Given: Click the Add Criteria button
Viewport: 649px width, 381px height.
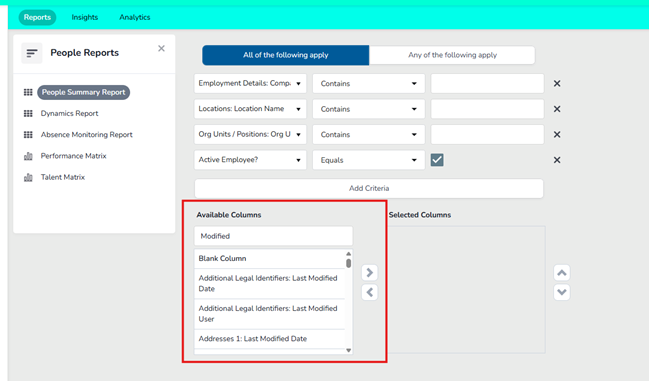Looking at the screenshot, I should (x=369, y=188).
